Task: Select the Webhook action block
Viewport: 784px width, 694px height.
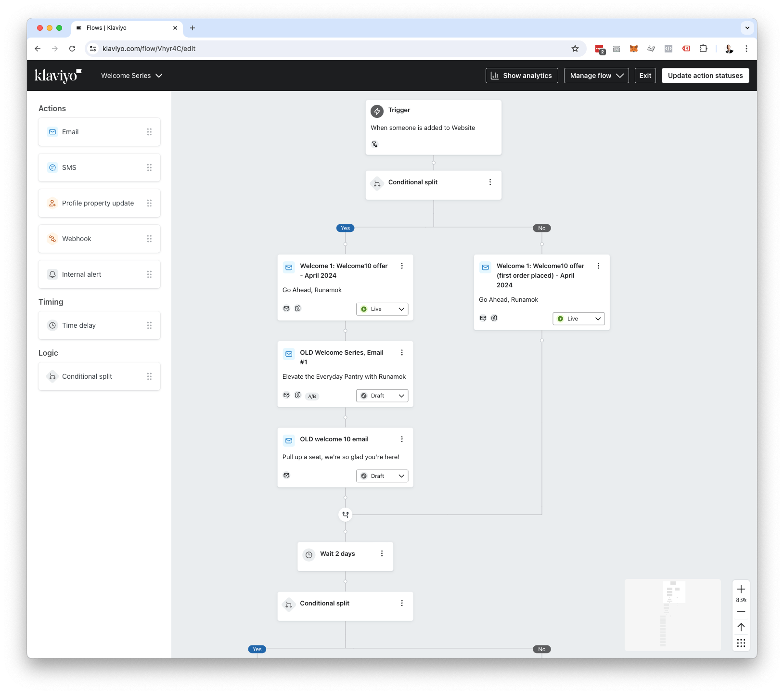Action: click(x=99, y=239)
